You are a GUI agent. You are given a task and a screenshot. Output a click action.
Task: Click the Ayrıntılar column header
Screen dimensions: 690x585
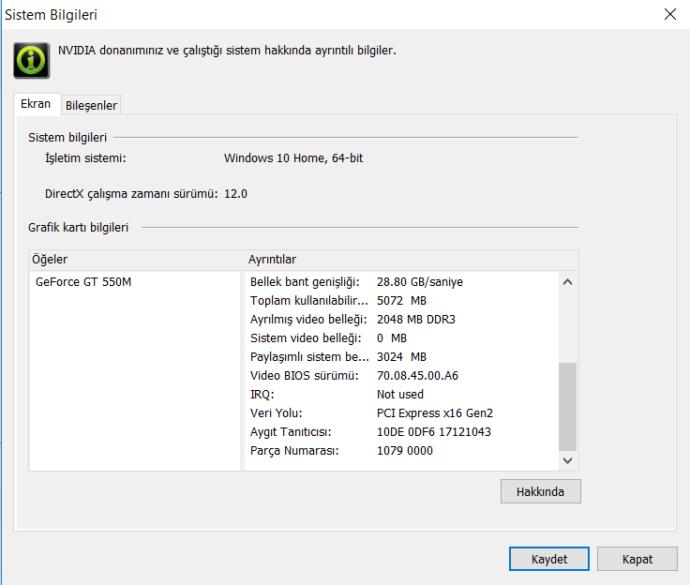pyautogui.click(x=411, y=259)
